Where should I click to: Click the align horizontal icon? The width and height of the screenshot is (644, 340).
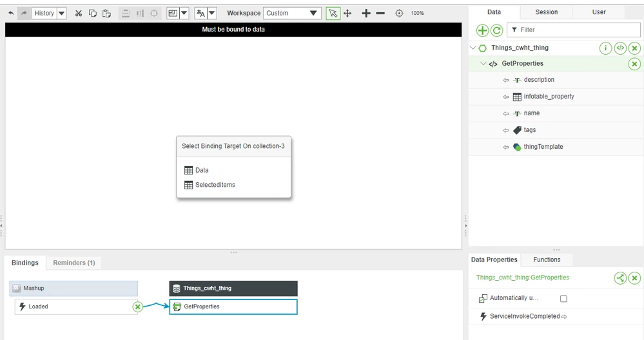(x=126, y=13)
